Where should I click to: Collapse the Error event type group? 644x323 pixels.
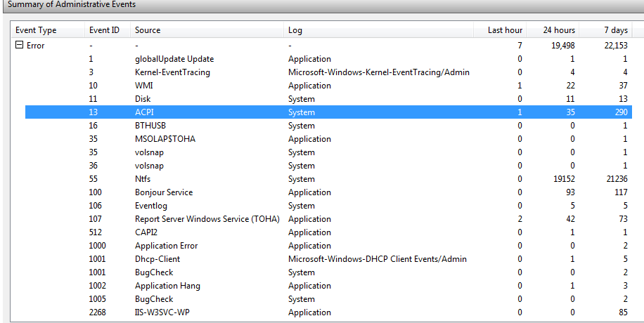19,46
